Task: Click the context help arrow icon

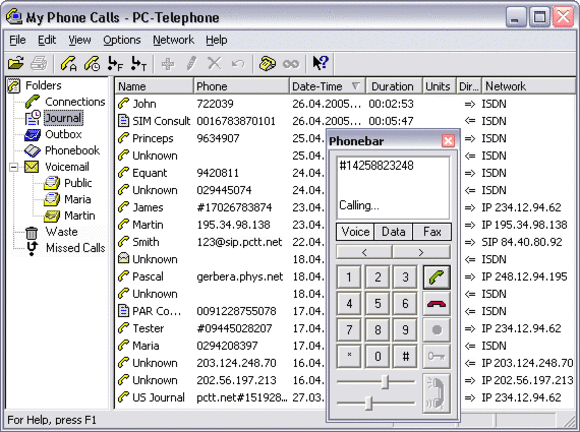Action: [x=320, y=63]
